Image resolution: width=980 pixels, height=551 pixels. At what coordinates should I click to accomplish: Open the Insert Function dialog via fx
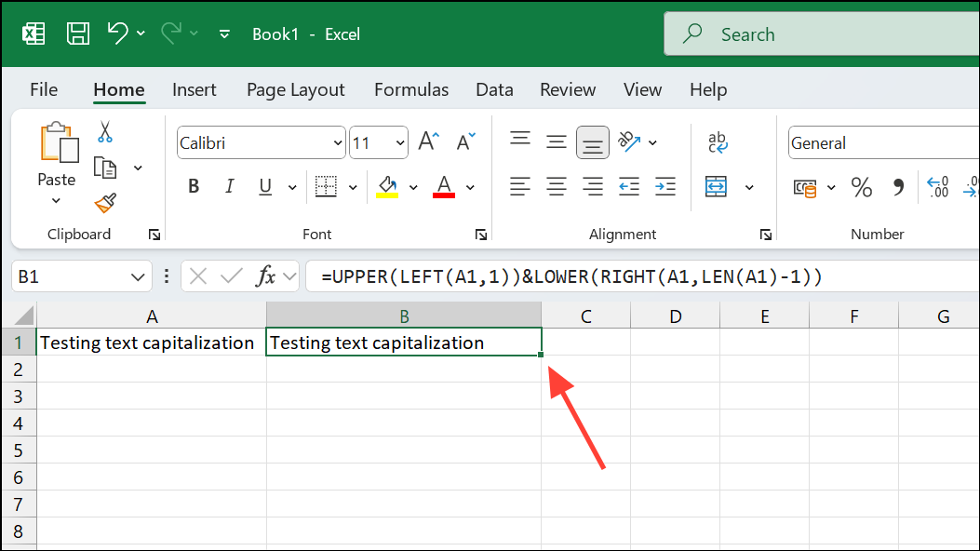(267, 275)
